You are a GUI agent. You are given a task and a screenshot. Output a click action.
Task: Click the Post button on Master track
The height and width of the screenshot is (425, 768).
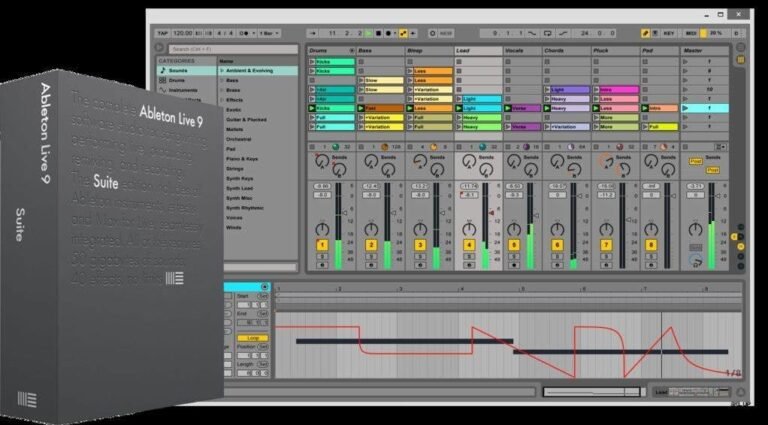tap(696, 160)
